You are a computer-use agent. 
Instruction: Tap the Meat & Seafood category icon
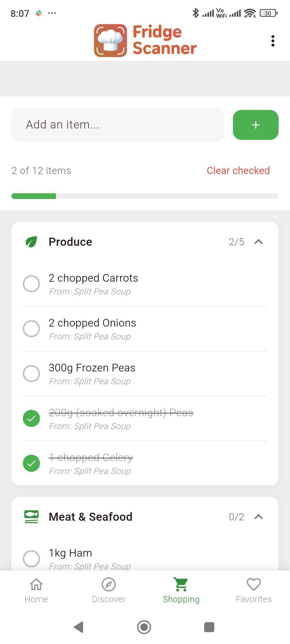pos(31,516)
